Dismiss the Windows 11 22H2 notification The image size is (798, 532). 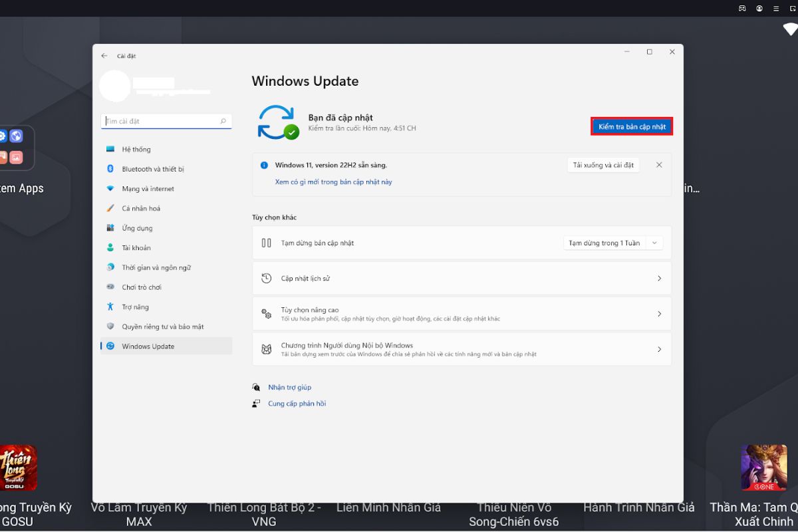(659, 165)
